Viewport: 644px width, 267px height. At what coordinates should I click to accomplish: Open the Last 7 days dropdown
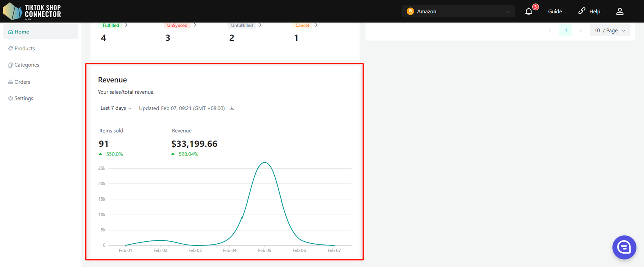click(116, 108)
